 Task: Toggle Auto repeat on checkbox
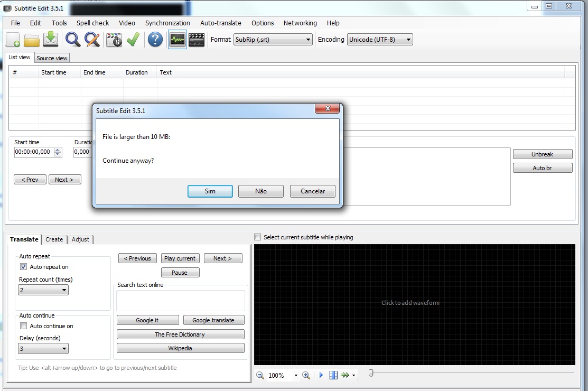[x=23, y=266]
